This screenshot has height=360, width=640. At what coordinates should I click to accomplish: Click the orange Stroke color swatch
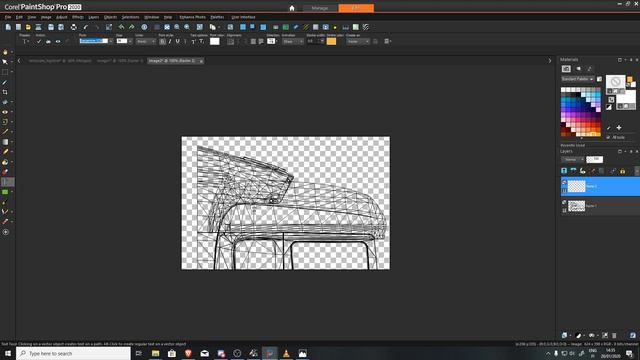tap(331, 41)
